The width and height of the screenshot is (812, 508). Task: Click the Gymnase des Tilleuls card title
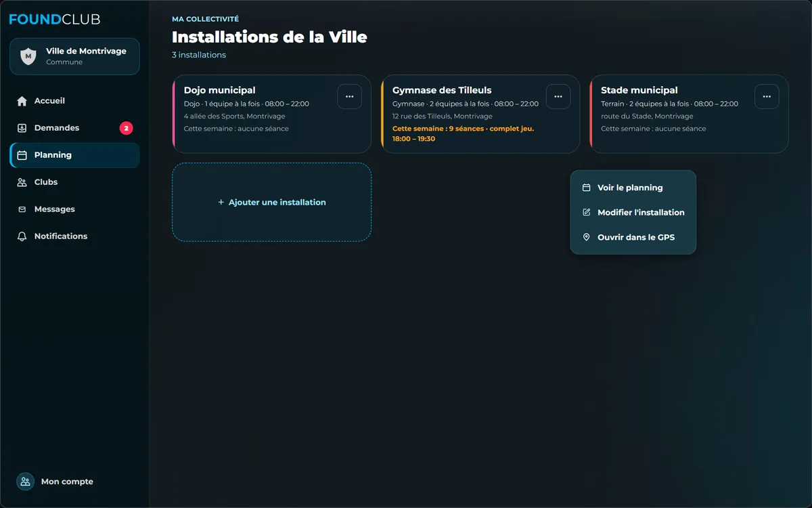click(x=442, y=90)
